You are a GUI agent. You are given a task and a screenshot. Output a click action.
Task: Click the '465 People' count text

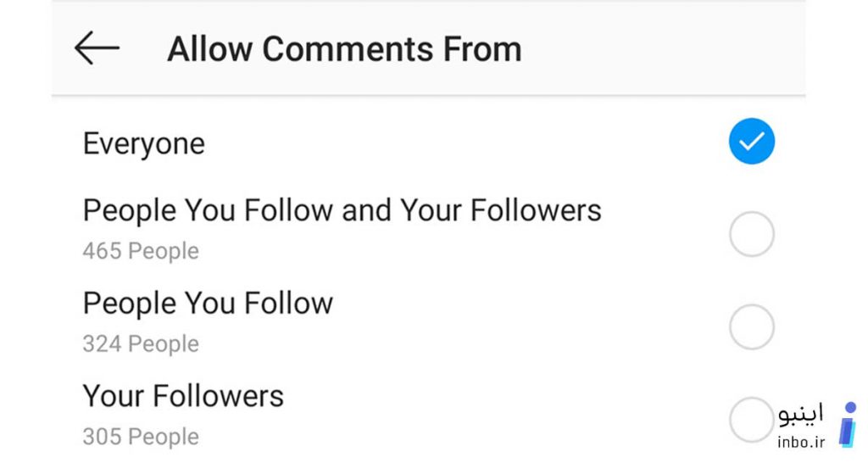[x=141, y=251]
